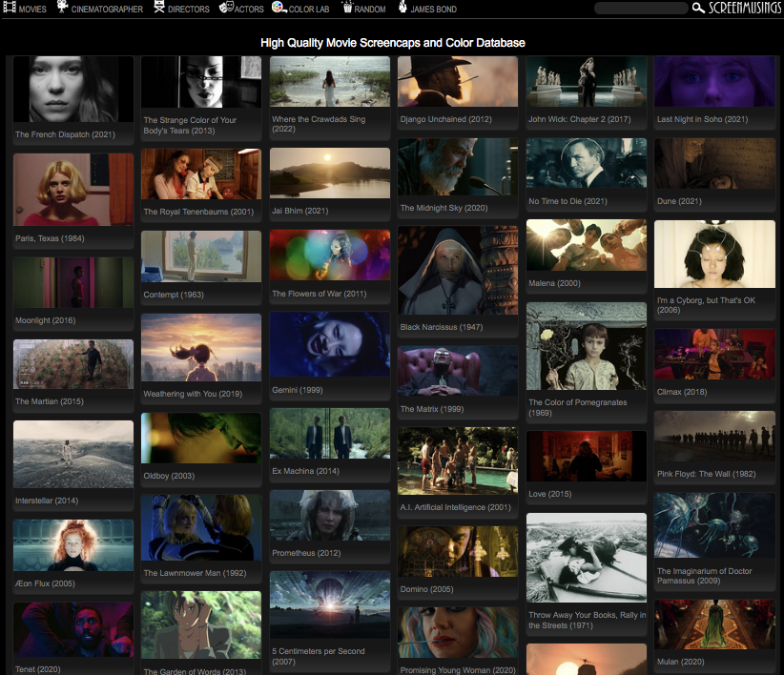Open The Matrix (1999) title link

tap(432, 409)
